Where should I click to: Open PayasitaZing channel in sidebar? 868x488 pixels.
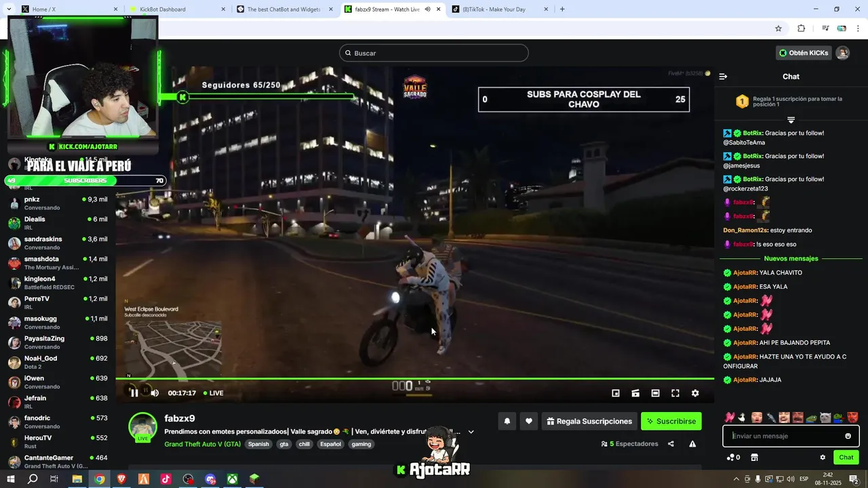click(58, 342)
